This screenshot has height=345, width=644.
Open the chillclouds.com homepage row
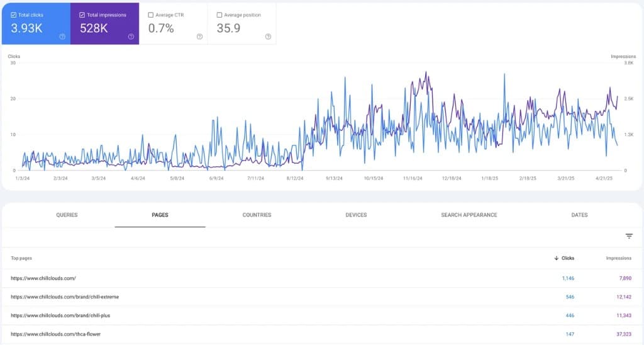coord(322,278)
